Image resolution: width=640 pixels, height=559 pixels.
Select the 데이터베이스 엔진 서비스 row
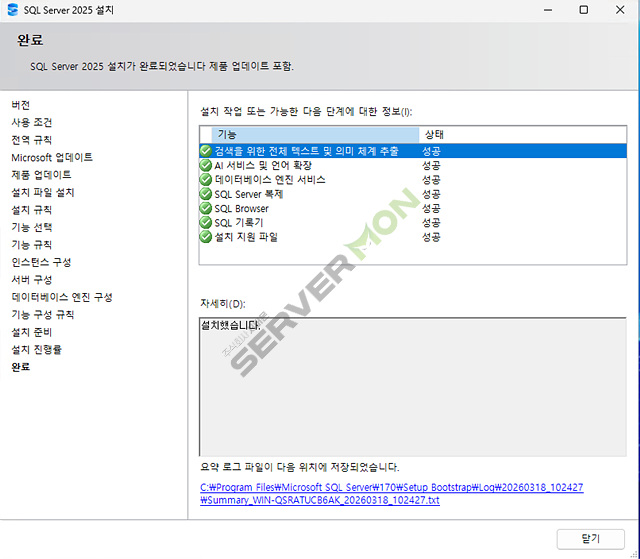(x=413, y=180)
